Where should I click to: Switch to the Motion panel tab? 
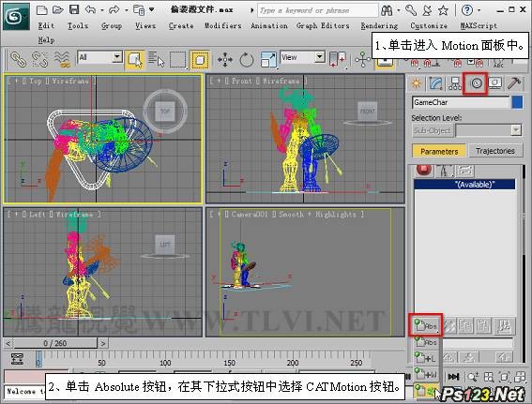pos(476,83)
